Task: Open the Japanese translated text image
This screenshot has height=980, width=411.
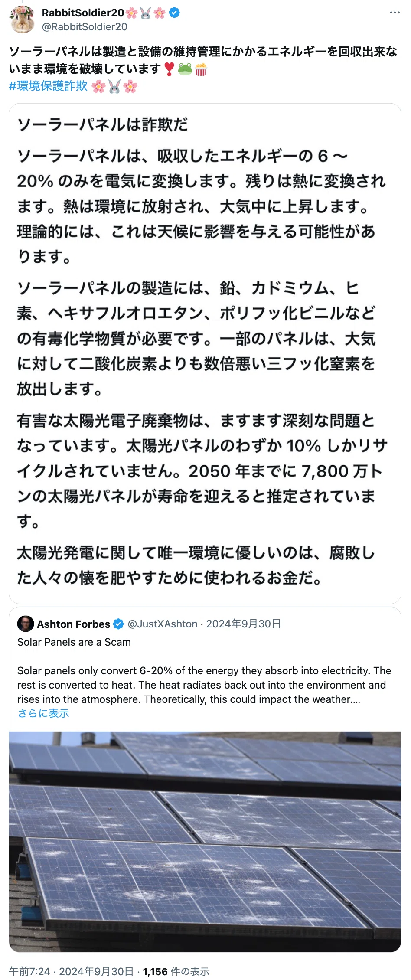Action: (x=205, y=353)
